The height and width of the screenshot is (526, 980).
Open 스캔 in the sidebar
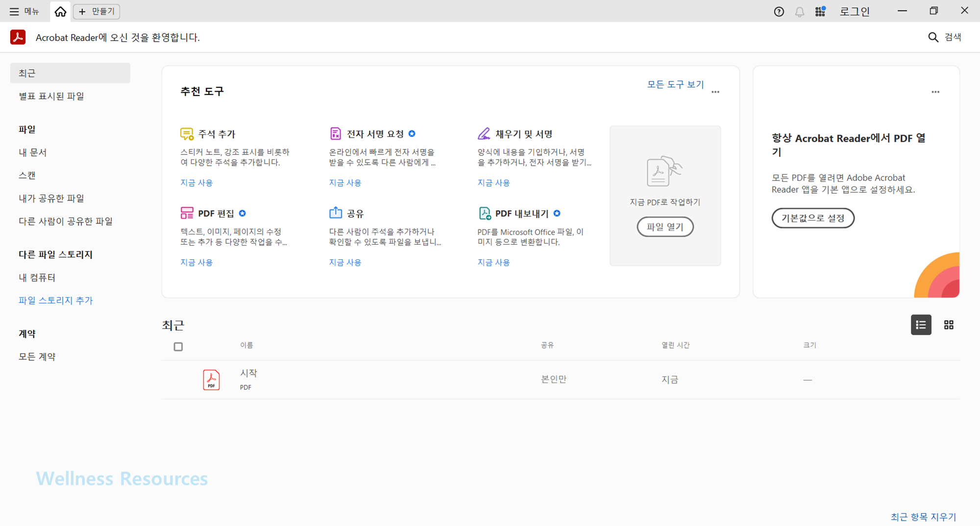coord(27,175)
